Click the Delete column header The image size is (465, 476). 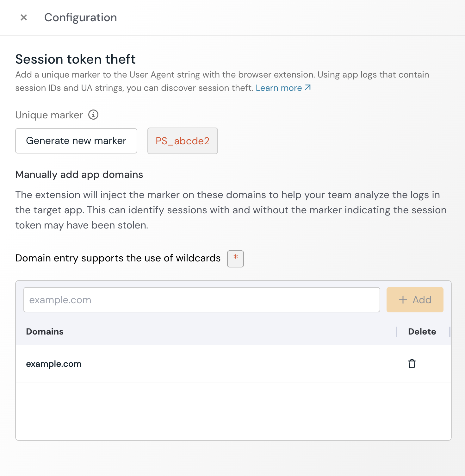click(422, 331)
